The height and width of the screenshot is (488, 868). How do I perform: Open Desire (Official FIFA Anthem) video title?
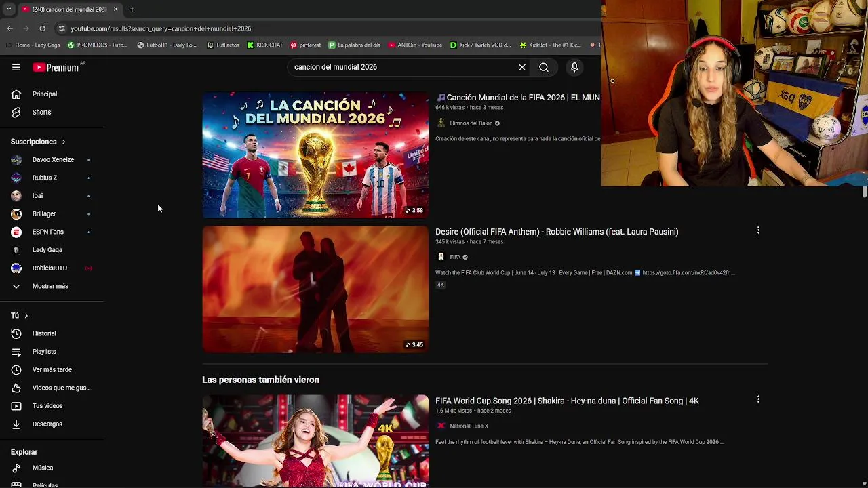pyautogui.click(x=557, y=232)
